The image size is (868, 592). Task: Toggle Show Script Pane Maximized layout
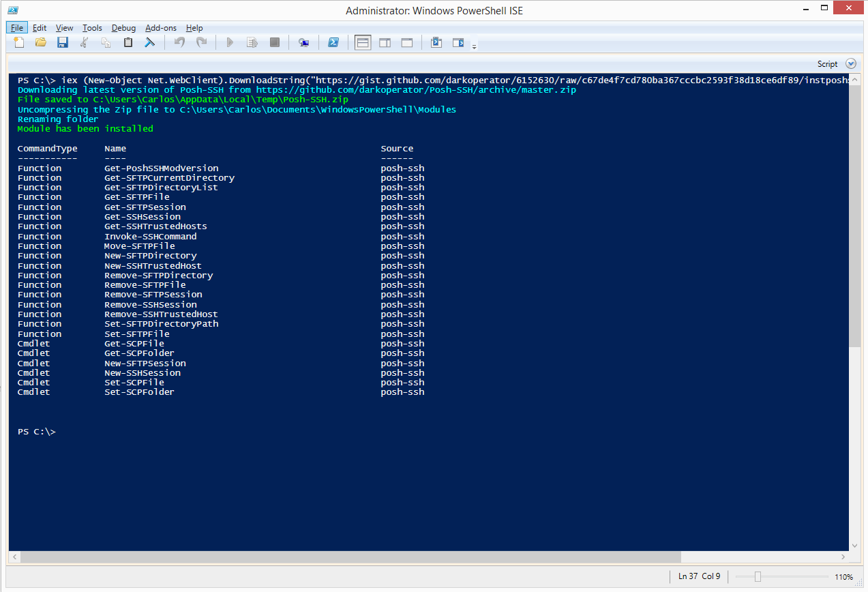coord(407,43)
